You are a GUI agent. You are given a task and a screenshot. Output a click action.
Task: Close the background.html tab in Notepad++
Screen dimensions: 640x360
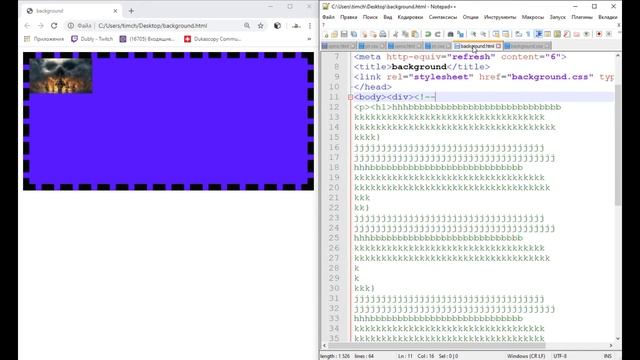coord(498,46)
